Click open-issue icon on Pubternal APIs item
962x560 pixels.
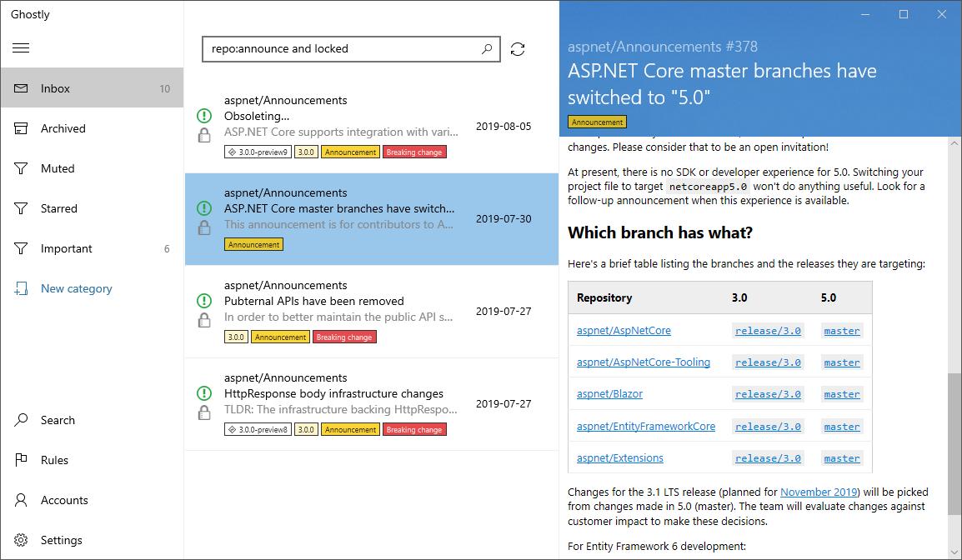tap(204, 301)
